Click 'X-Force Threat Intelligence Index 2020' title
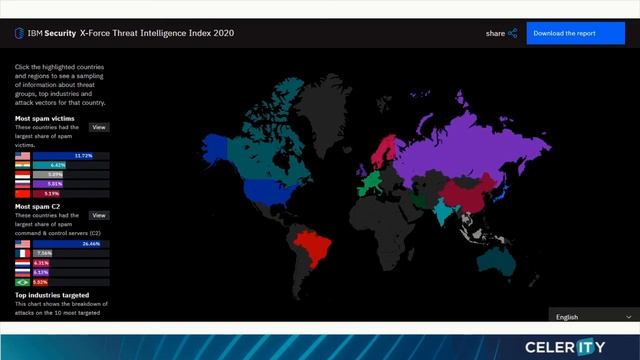 pos(157,33)
